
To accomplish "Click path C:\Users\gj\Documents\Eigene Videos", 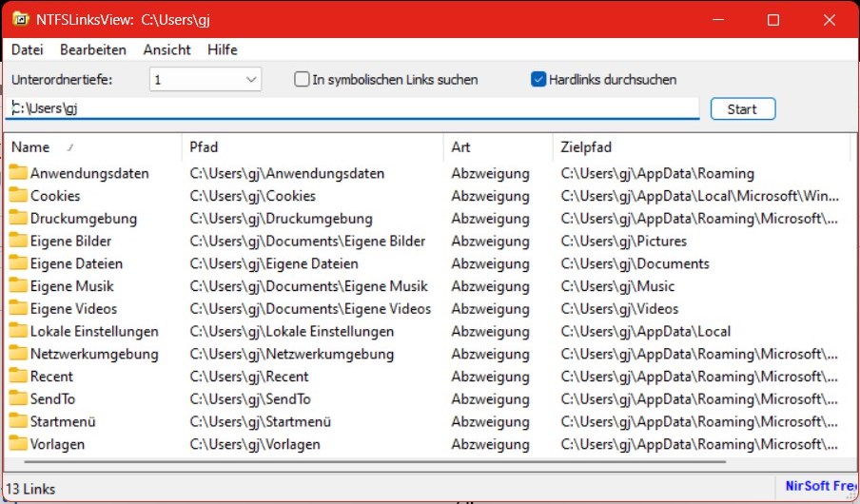I will pyautogui.click(x=310, y=308).
